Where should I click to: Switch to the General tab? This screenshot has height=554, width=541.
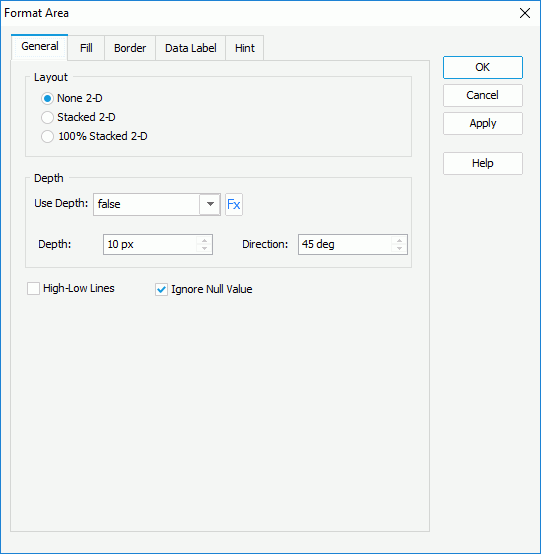click(x=40, y=47)
